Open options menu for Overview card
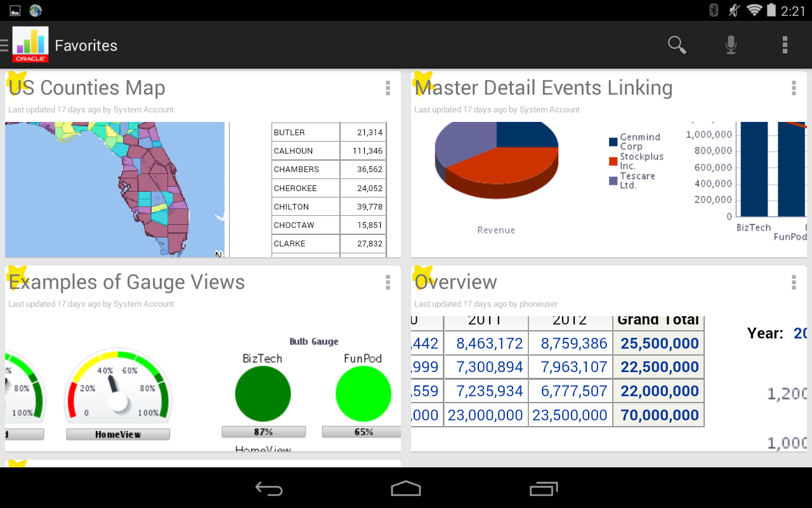 [794, 283]
